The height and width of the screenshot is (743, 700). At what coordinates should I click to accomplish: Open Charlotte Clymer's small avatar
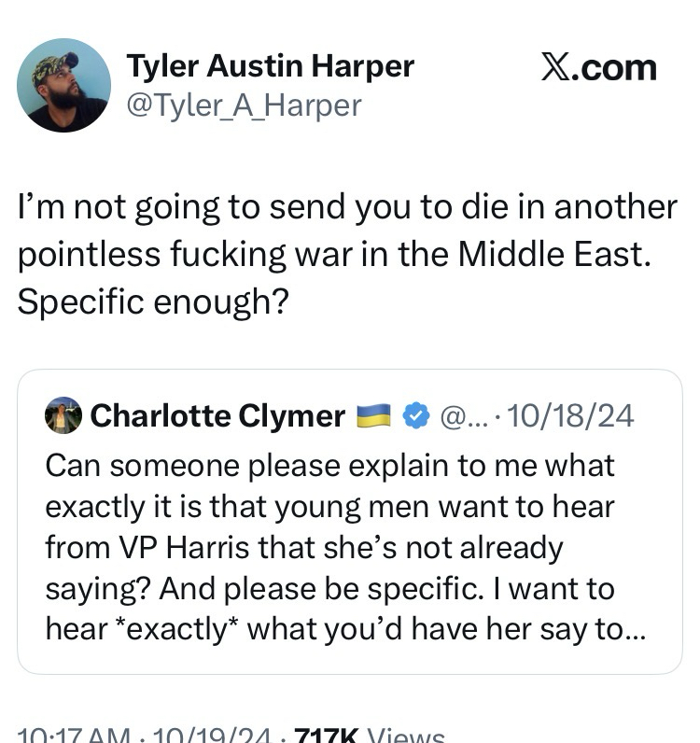63,415
